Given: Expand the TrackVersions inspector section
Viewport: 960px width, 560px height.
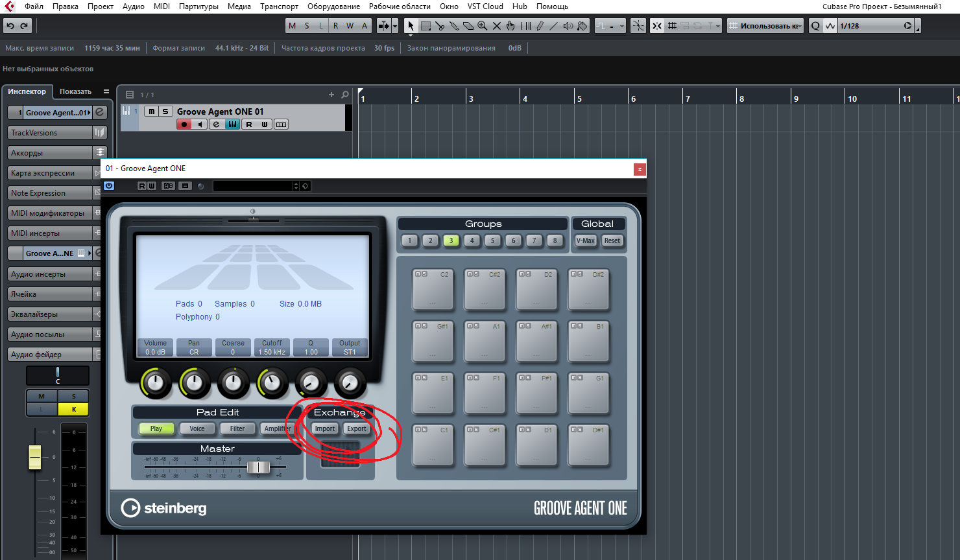Looking at the screenshot, I should click(50, 133).
